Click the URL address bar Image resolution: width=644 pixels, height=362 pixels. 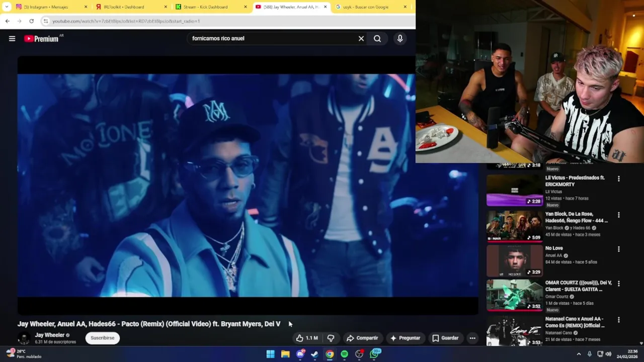point(226,21)
